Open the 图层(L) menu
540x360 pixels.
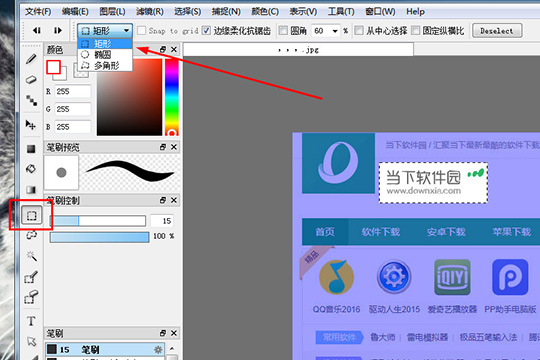[x=112, y=11]
